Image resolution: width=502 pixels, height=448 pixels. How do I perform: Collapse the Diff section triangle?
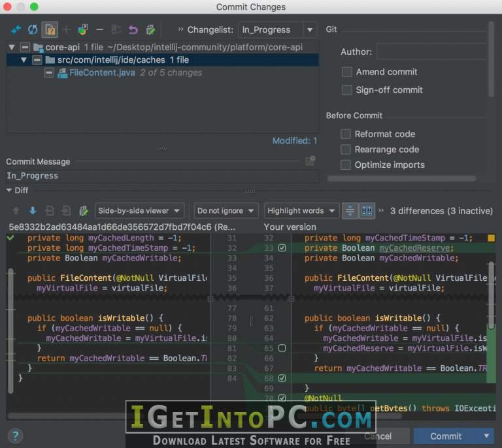[9, 190]
